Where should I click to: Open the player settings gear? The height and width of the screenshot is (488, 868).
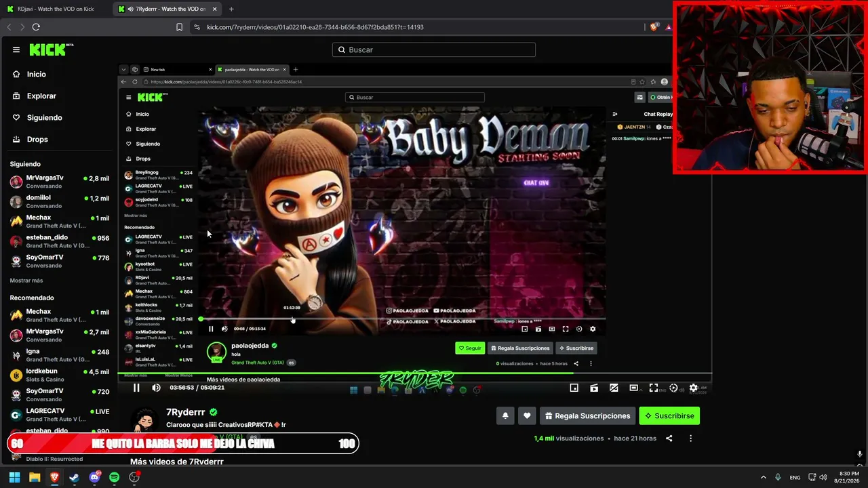click(693, 388)
